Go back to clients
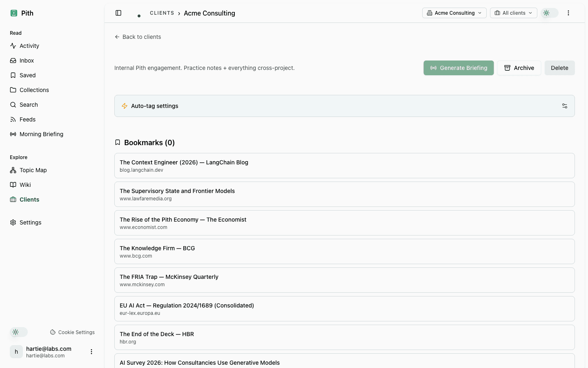 point(138,37)
